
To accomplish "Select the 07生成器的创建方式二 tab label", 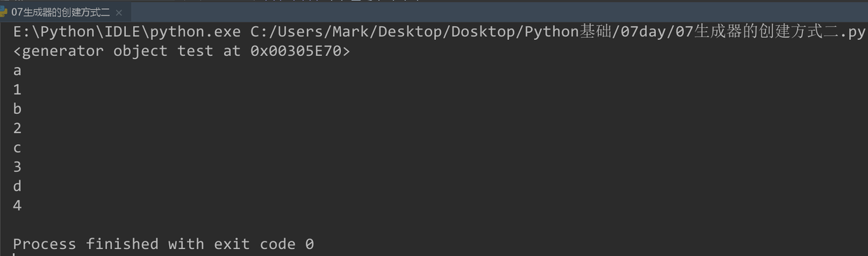I will coord(61,13).
